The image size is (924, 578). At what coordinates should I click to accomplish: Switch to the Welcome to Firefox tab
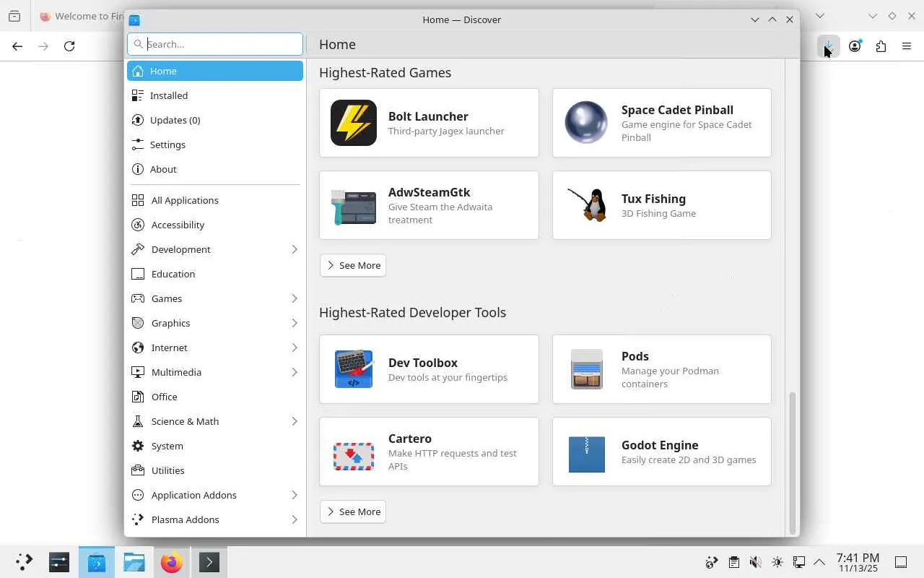click(x=79, y=16)
